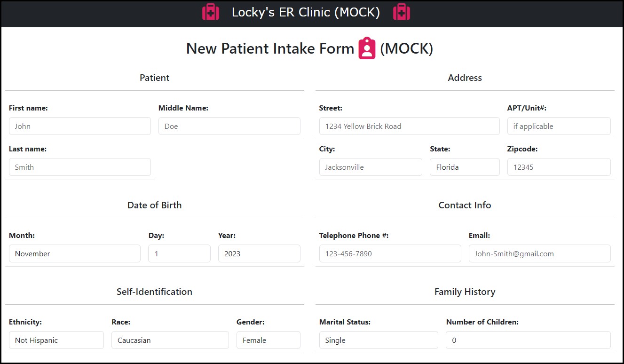This screenshot has height=364, width=624.
Task: Click the left medical kit icon in header
Action: tap(211, 12)
